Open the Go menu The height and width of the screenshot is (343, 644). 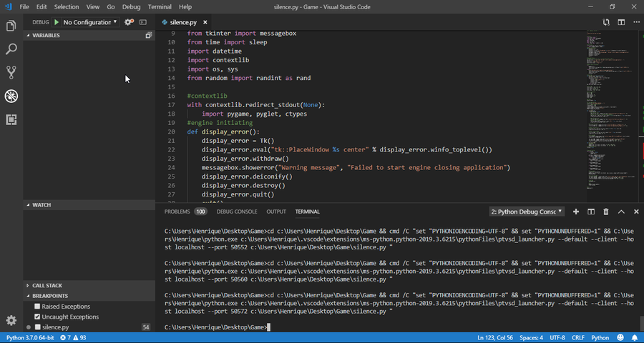pos(111,7)
